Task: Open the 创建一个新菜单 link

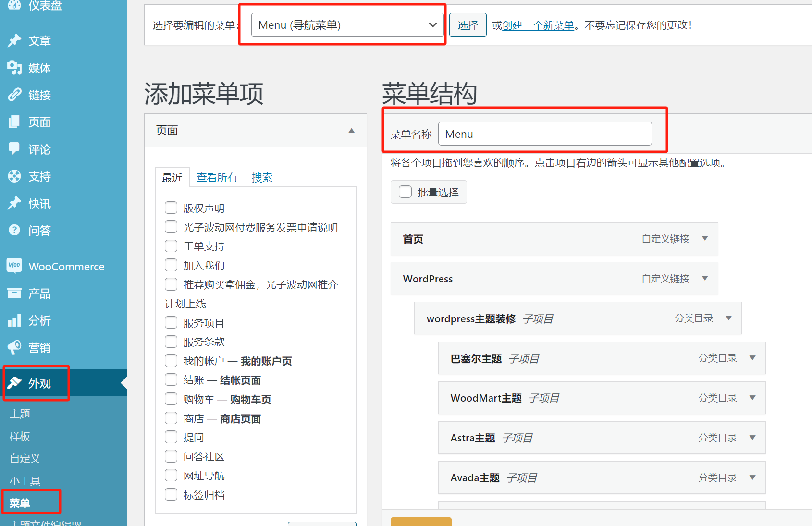Action: click(x=537, y=25)
